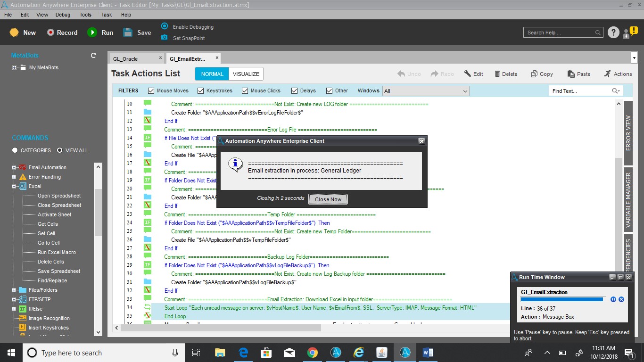644x362 pixels.
Task: Select the Save Spreadsheet command
Action: pos(59,271)
